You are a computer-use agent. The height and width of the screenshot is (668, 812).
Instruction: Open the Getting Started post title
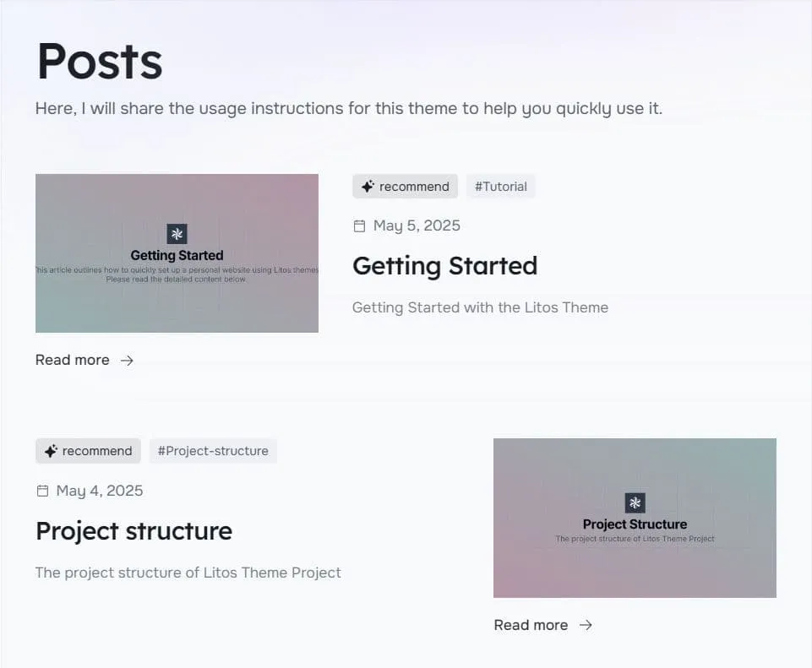[444, 266]
